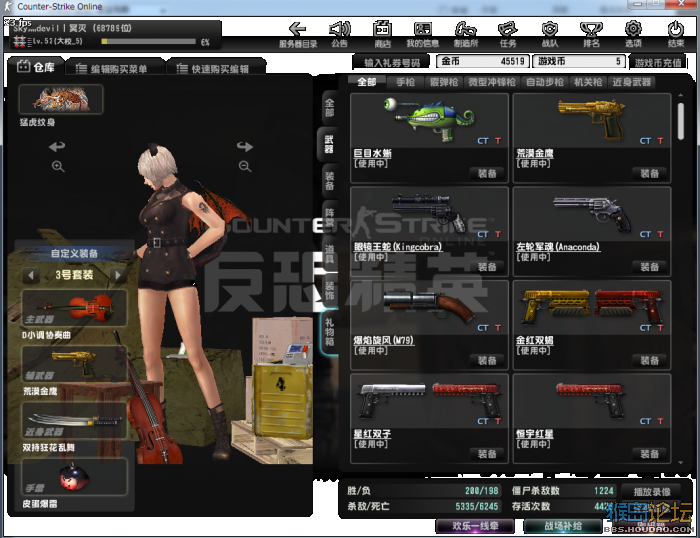Image resolution: width=700 pixels, height=538 pixels.
Task: Click the 战场补给 supply button
Action: tap(562, 526)
